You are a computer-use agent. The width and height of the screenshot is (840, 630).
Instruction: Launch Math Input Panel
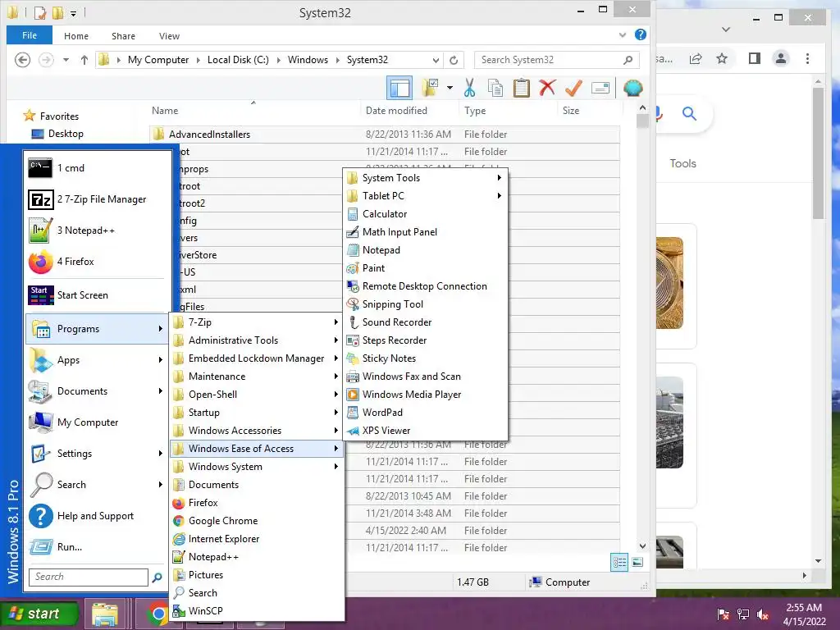coord(426,232)
